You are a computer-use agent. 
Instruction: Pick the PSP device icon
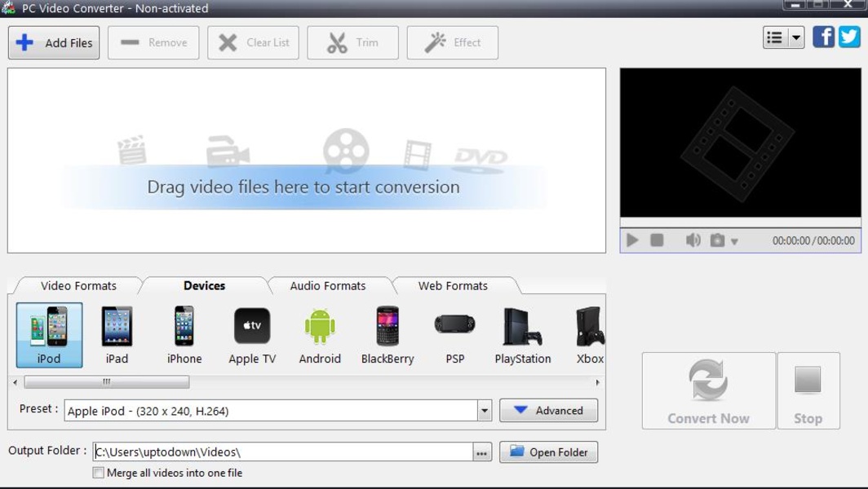(x=454, y=334)
